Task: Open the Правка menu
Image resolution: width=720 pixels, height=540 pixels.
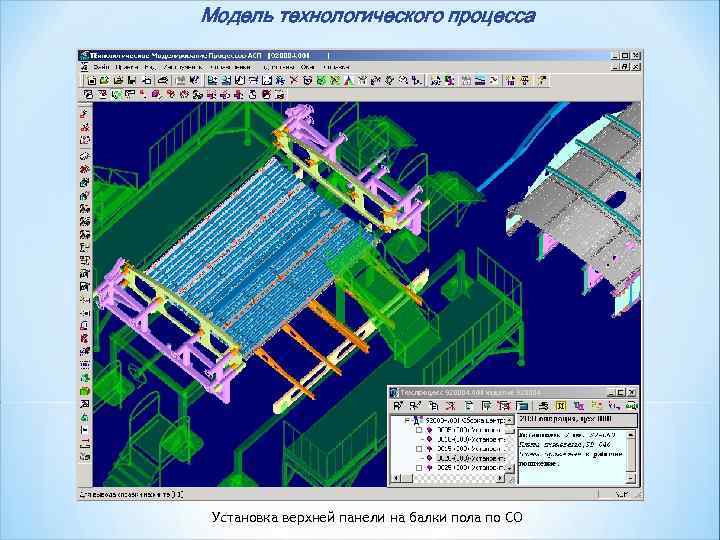Action: point(126,67)
